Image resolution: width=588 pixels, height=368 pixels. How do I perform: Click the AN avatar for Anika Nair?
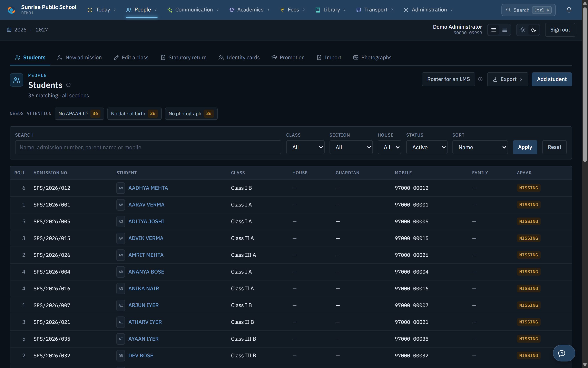point(121,289)
